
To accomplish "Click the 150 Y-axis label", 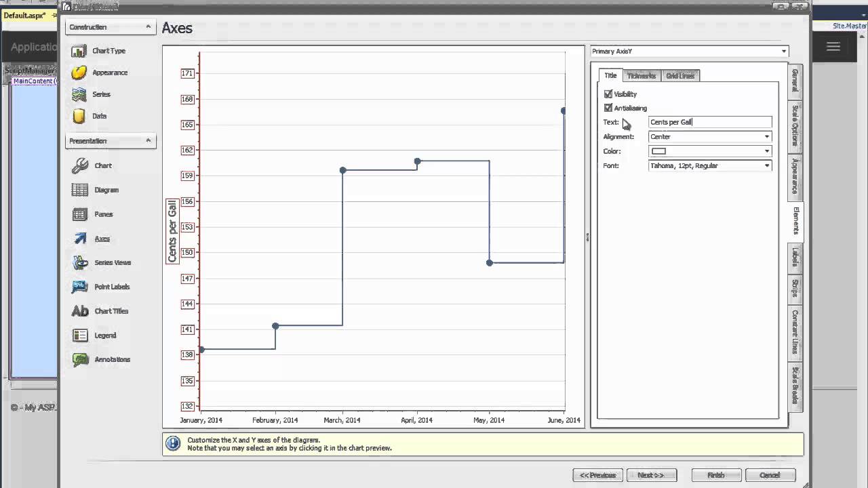I will click(x=188, y=252).
